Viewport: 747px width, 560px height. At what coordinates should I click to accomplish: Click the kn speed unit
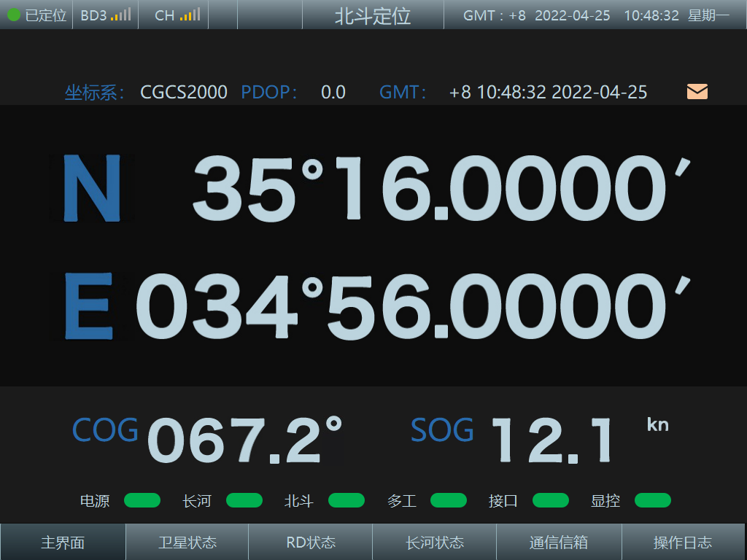657,424
